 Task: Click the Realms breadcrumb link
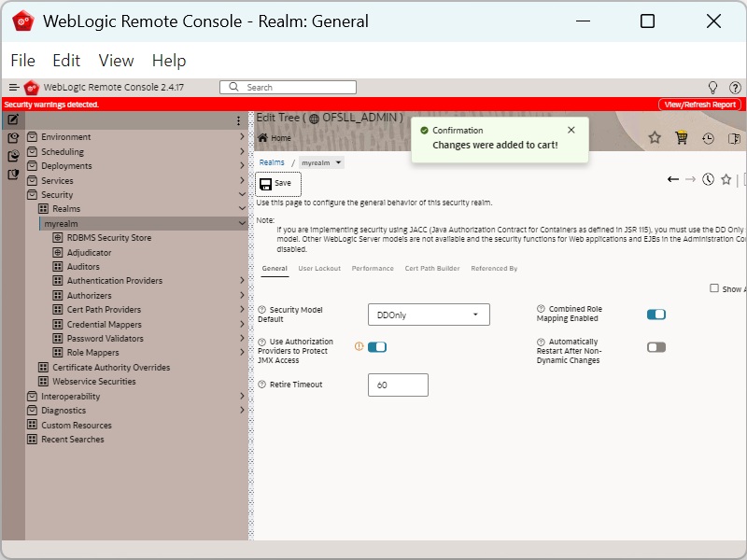click(x=272, y=162)
